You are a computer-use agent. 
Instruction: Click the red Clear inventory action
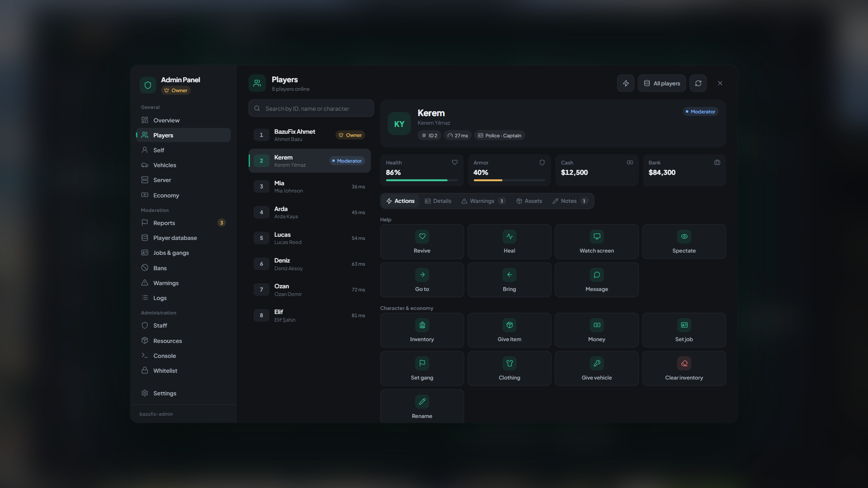(684, 369)
